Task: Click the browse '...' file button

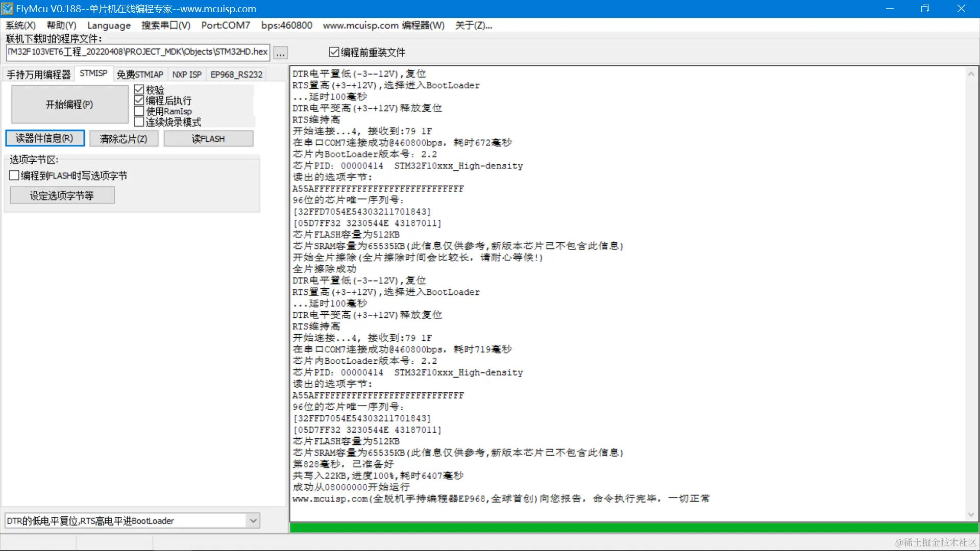Action: pyautogui.click(x=281, y=53)
